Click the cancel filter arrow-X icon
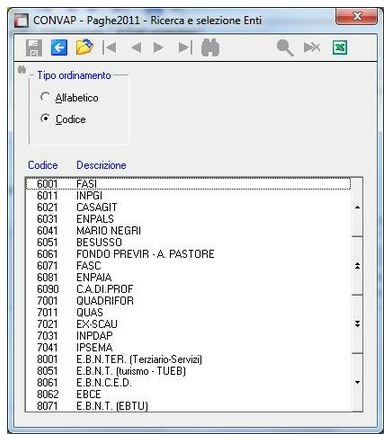 (312, 48)
